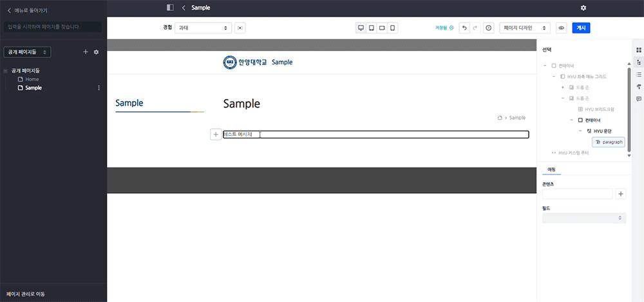The image size is (644, 302).
Task: Collapse the HYU 좌측 메뉴 그리드 tree node
Action: click(553, 77)
